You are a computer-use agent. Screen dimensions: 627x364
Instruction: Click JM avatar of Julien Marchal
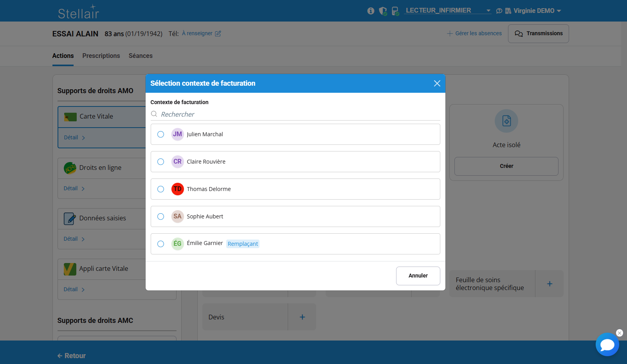(x=178, y=134)
